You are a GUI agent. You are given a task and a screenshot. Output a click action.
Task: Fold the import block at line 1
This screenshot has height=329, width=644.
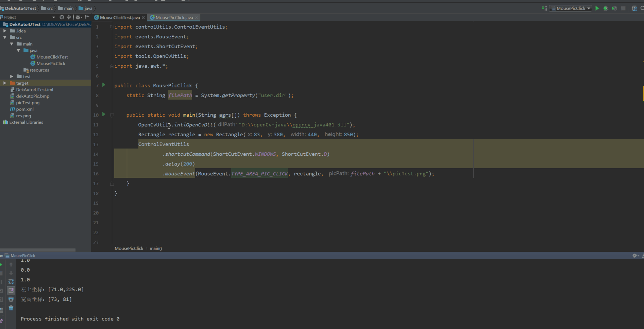point(112,27)
